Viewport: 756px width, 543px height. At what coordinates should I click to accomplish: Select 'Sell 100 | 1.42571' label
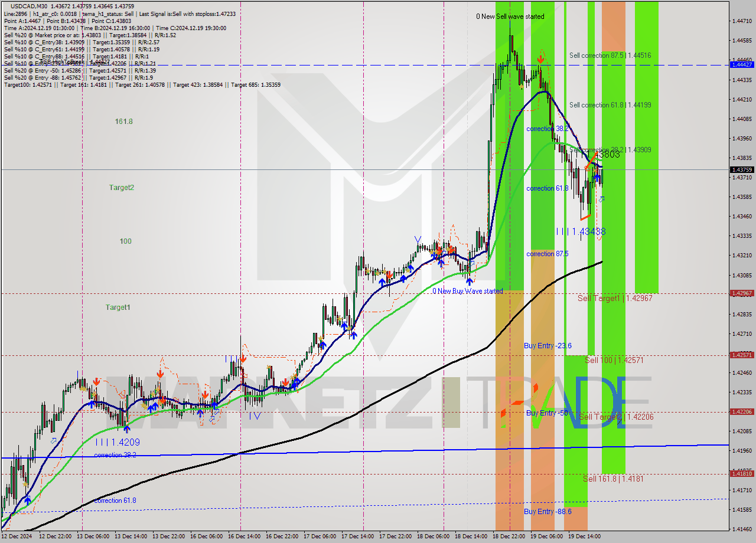pyautogui.click(x=614, y=360)
